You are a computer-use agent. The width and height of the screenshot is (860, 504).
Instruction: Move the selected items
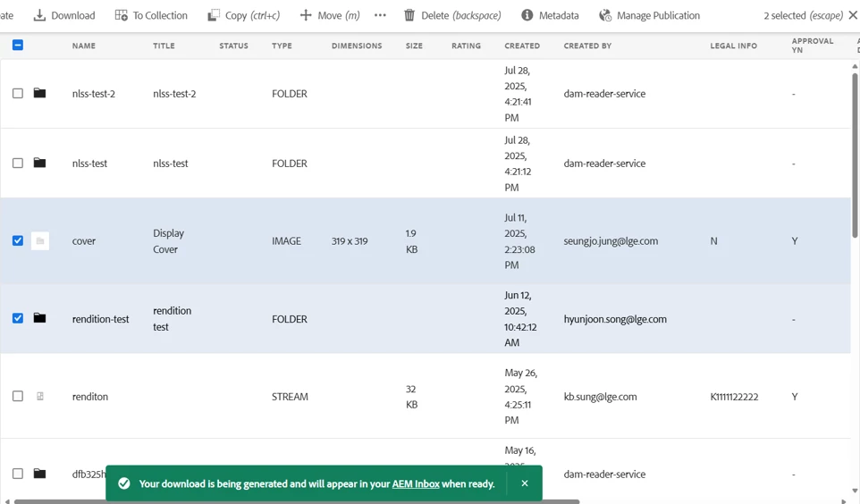coord(330,15)
